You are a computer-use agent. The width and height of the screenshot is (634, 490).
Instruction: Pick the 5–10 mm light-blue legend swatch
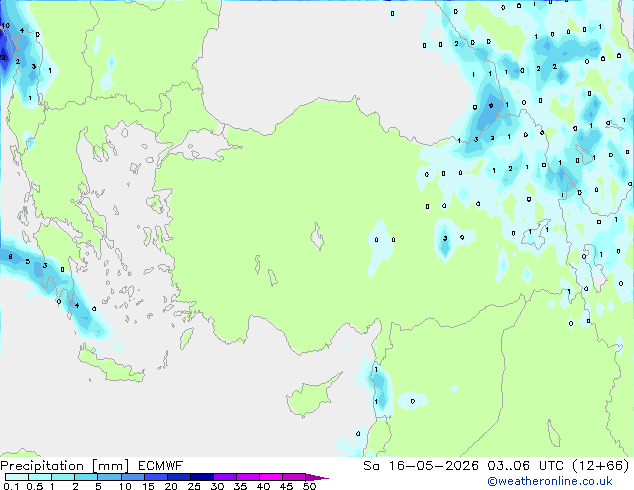[109, 477]
